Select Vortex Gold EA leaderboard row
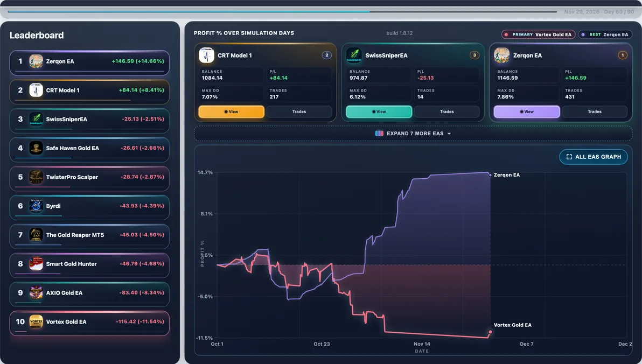Screen dimensions: 642x364 pos(89,323)
